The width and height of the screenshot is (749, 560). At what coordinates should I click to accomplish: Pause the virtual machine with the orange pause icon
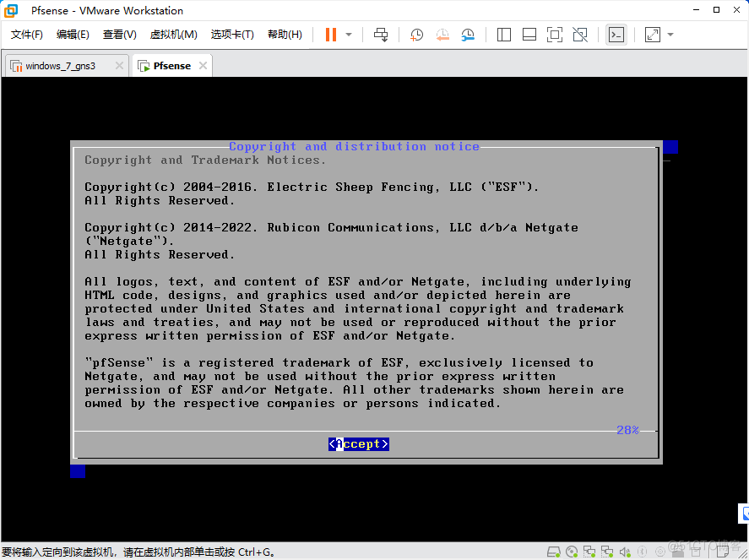(x=330, y=35)
